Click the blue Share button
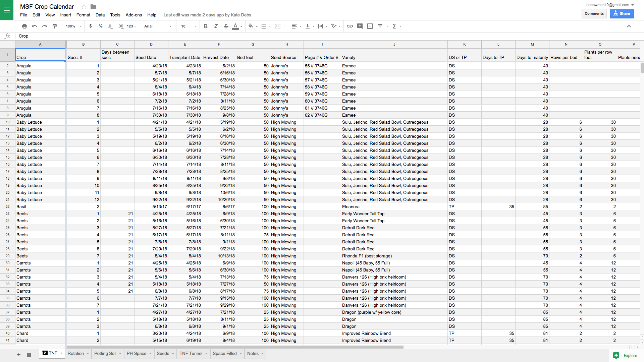 click(622, 14)
